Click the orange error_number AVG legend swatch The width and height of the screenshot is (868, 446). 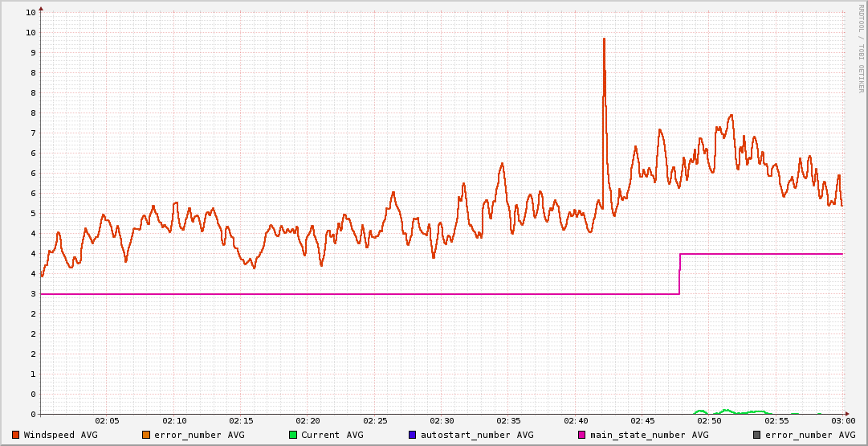(146, 435)
